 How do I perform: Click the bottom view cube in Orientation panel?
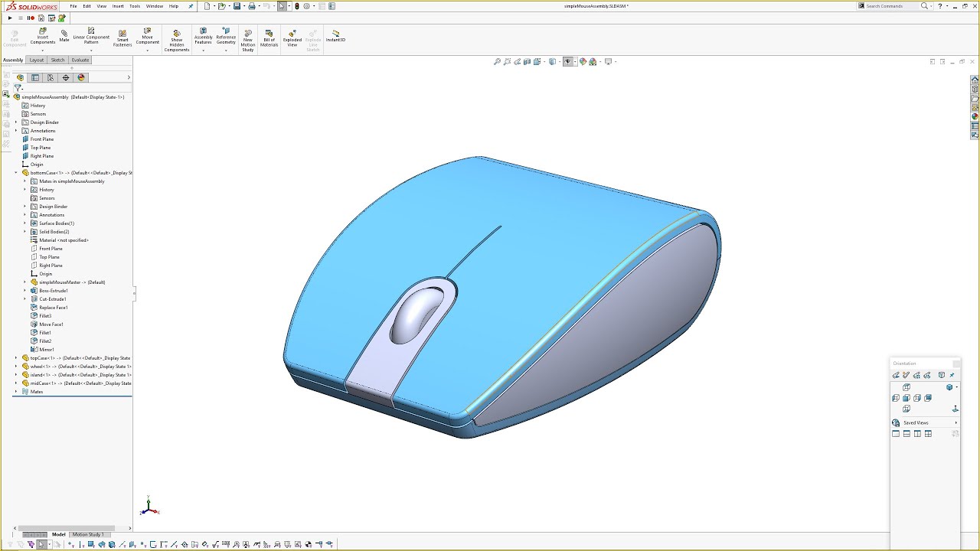[906, 409]
